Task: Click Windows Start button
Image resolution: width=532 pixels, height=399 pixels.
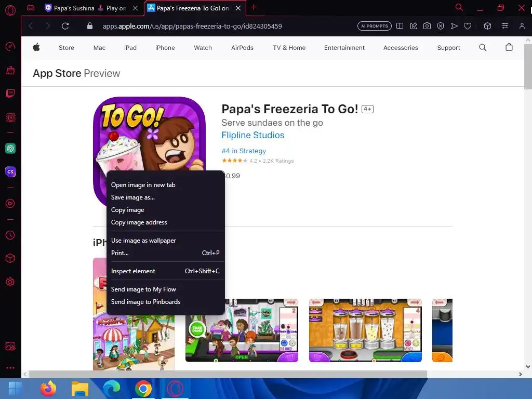Action: [15, 389]
